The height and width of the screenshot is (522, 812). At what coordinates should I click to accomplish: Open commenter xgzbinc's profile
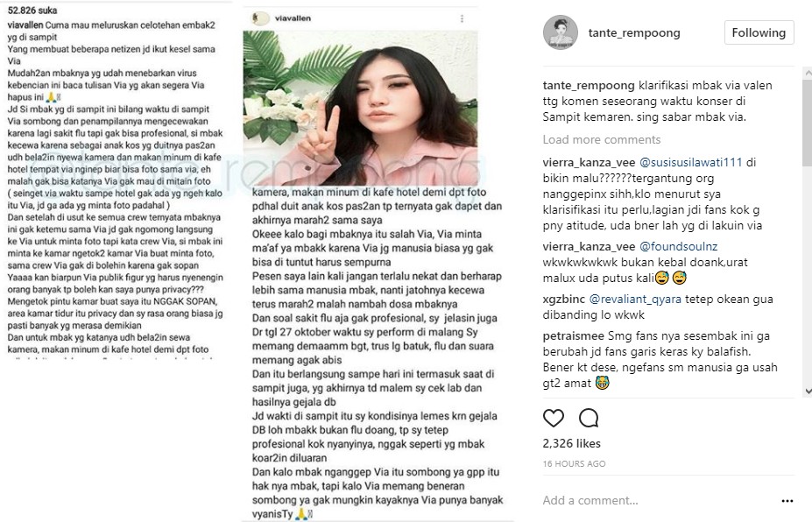point(563,300)
